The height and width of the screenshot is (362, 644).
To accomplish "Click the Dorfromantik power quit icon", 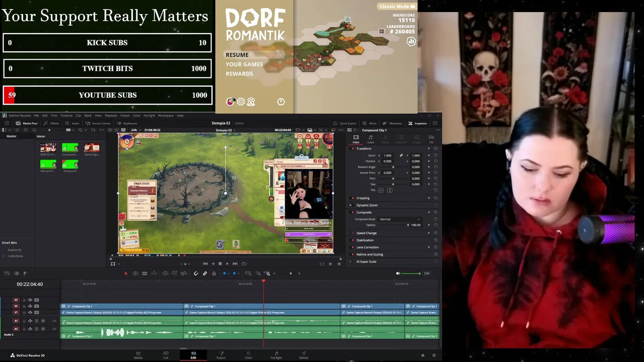I will tap(281, 102).
